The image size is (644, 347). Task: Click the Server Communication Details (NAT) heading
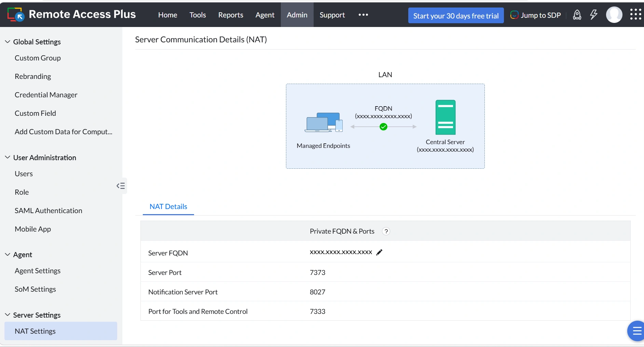point(201,40)
